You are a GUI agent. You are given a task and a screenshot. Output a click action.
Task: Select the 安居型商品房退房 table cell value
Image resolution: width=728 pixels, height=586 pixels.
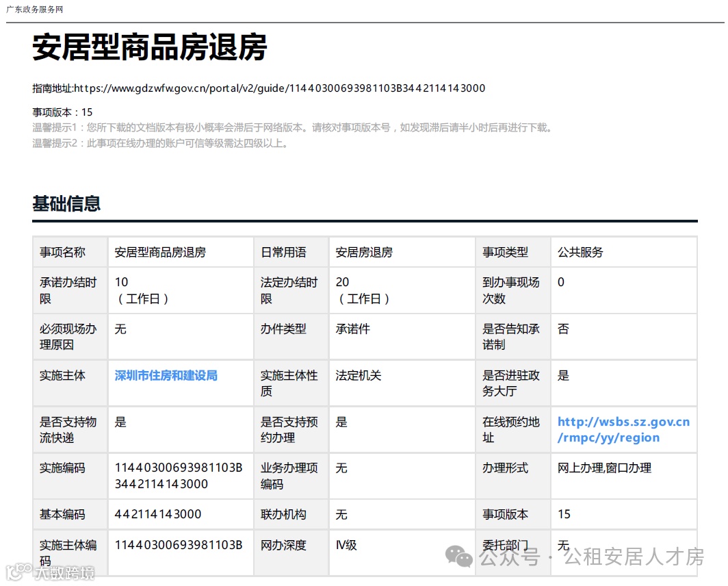pyautogui.click(x=160, y=253)
